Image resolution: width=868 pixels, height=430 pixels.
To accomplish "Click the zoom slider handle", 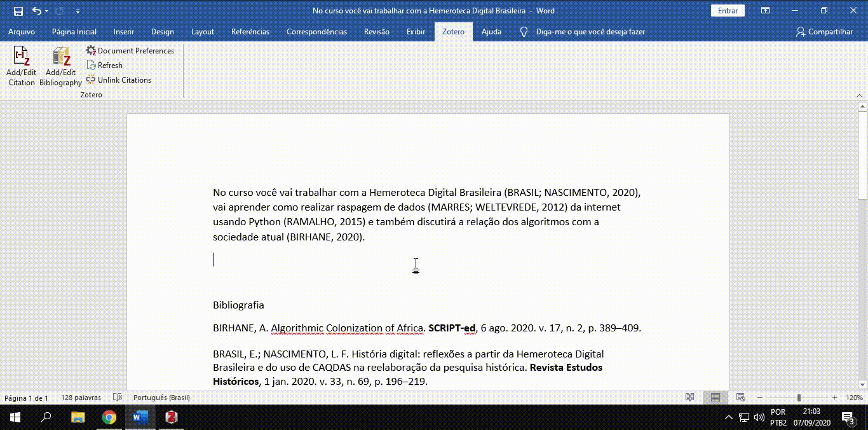I will pos(799,398).
